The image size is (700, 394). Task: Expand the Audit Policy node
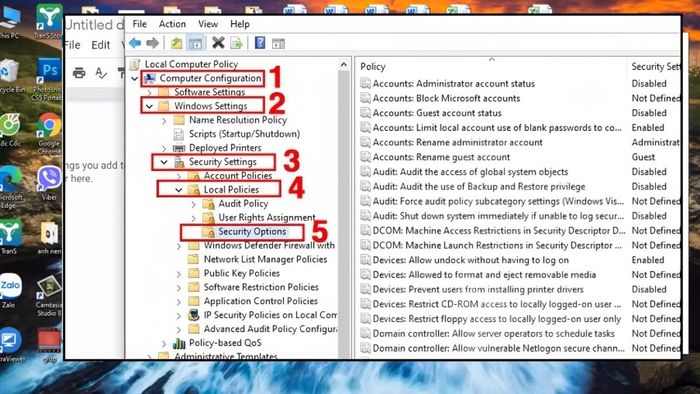click(x=193, y=204)
